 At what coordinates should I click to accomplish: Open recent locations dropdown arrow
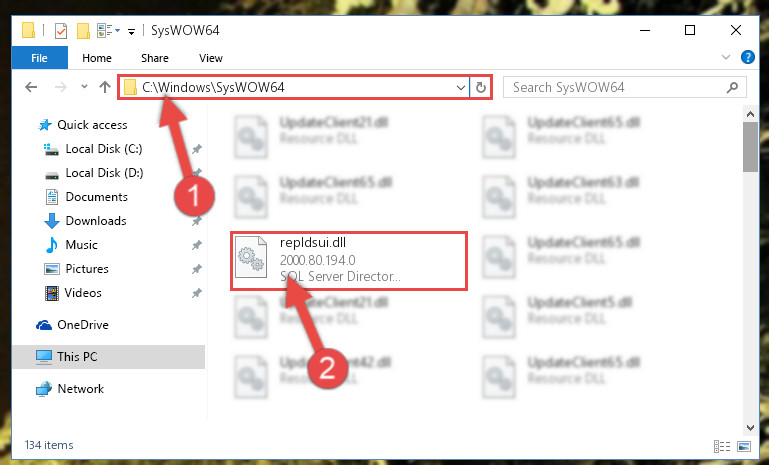pyautogui.click(x=84, y=87)
